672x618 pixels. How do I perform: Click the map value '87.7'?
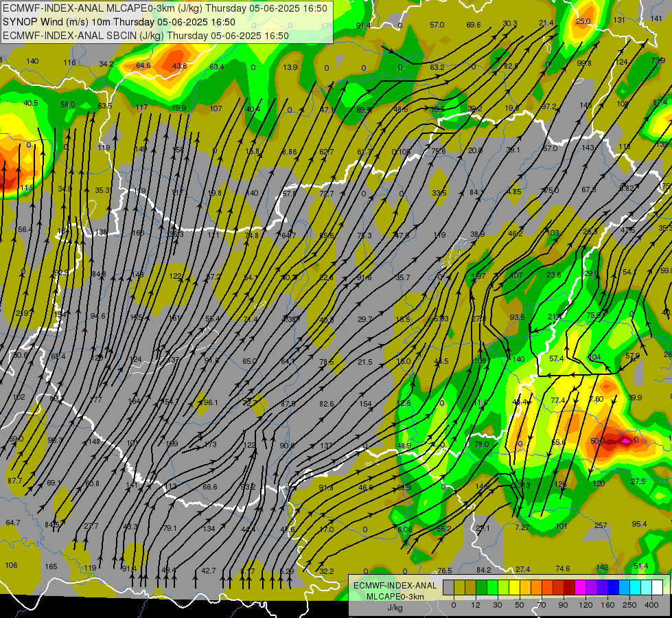pos(15,481)
